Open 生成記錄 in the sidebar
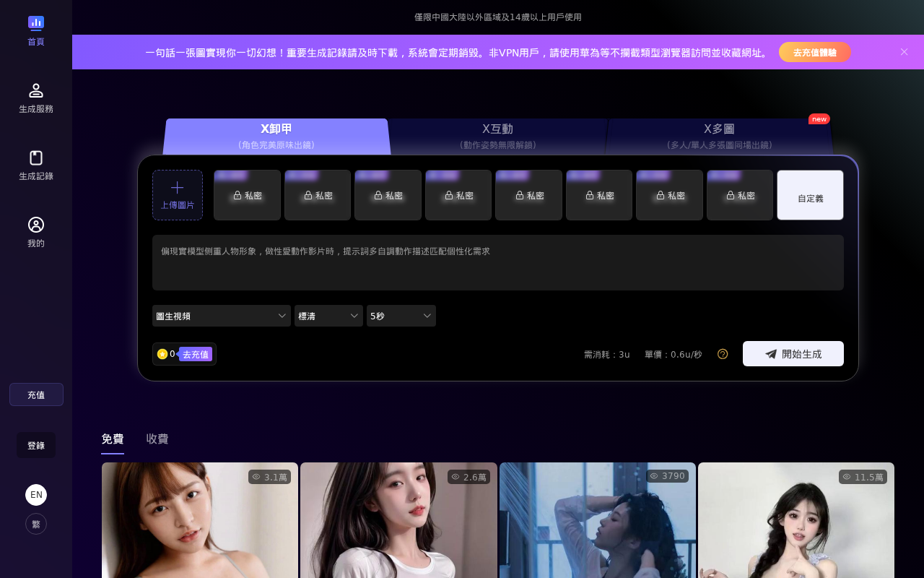924x578 pixels. coord(36,165)
